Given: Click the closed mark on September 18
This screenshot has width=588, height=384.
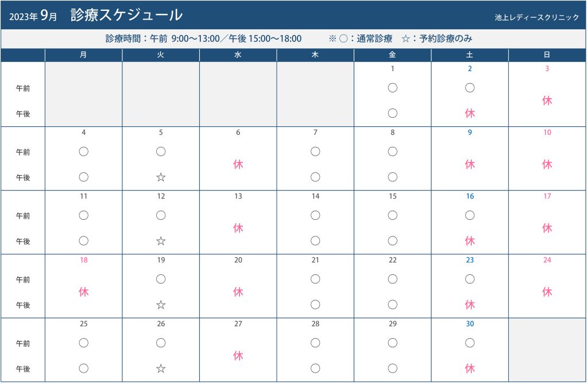Looking at the screenshot, I should (x=84, y=292).
